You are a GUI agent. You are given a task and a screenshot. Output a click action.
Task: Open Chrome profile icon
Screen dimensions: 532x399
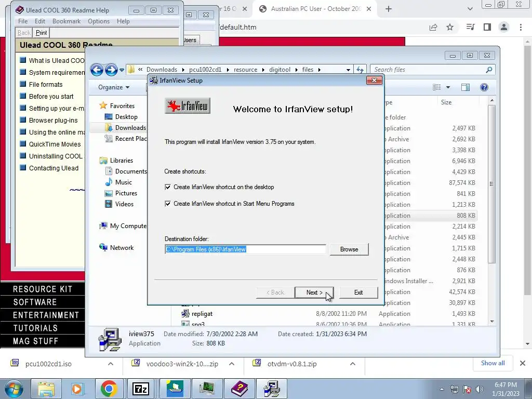[x=504, y=27]
